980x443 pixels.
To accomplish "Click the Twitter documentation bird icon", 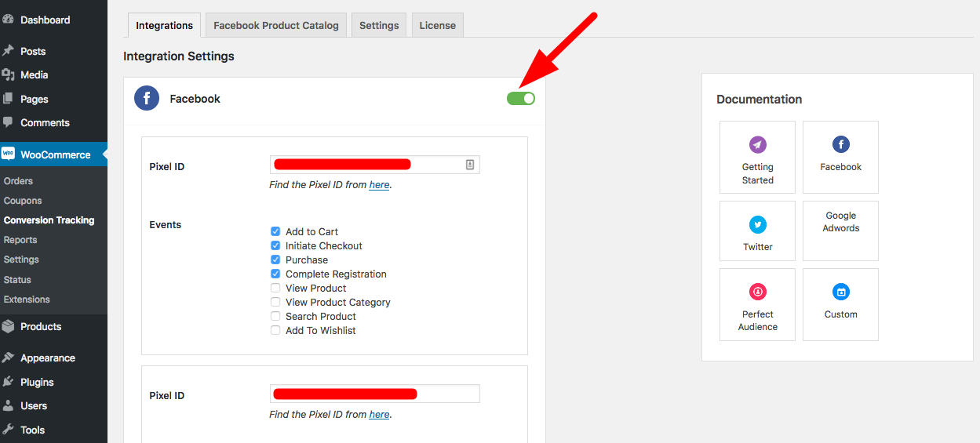I will 757,224.
